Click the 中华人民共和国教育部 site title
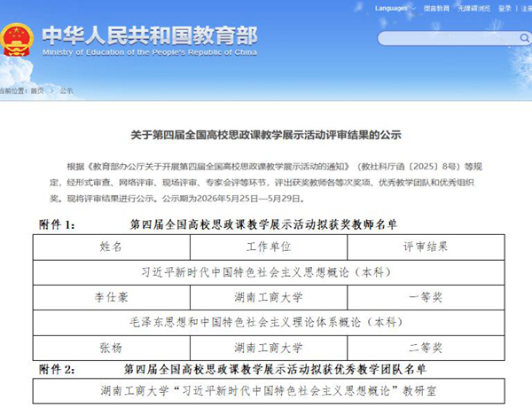The height and width of the screenshot is (408, 532). [150, 35]
